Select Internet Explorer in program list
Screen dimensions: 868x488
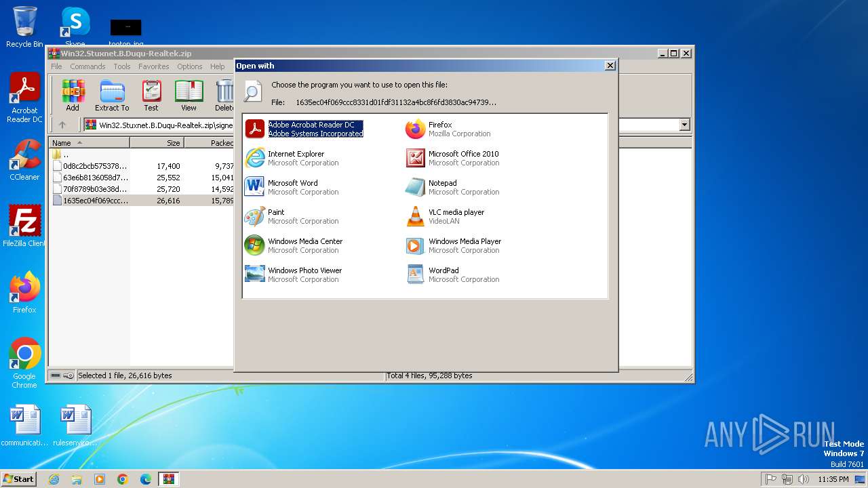pyautogui.click(x=292, y=158)
